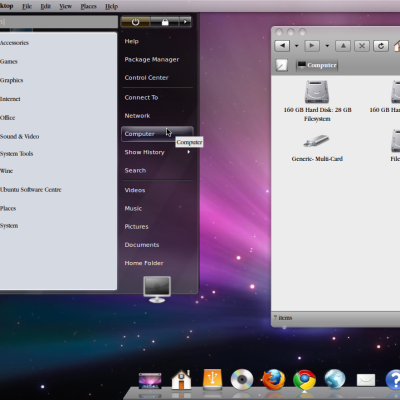Open View menu in top bar
The image size is (400, 400).
point(65,6)
